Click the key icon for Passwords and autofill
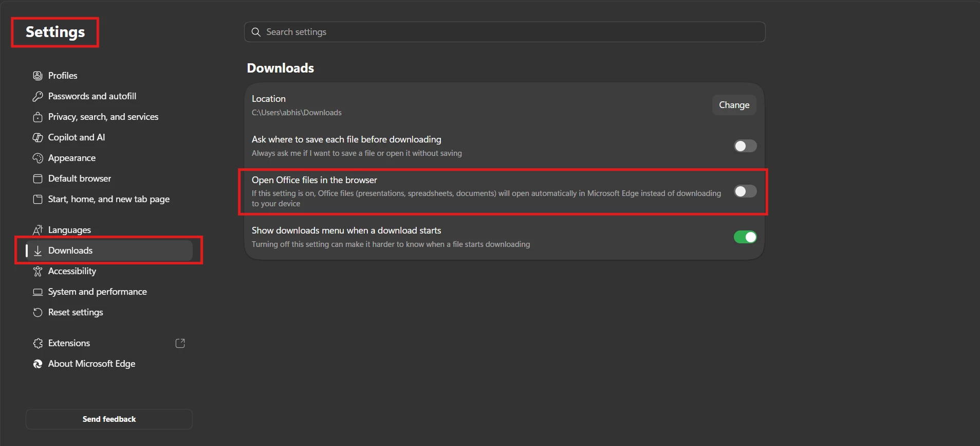 pyautogui.click(x=38, y=96)
